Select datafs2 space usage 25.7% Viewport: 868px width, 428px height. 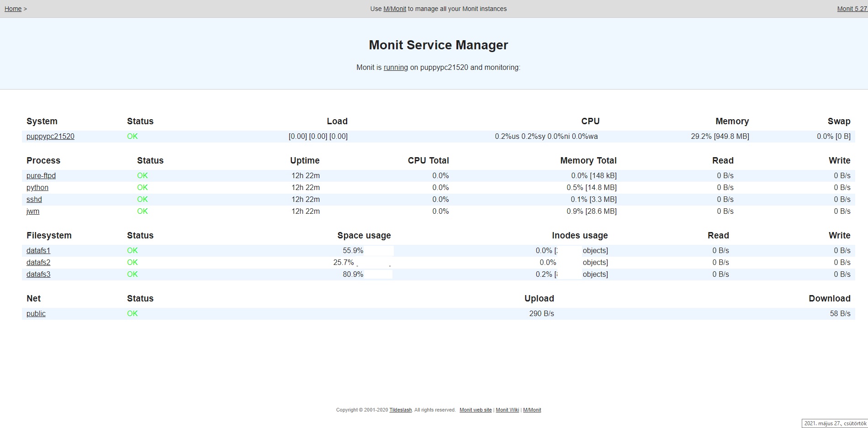(x=344, y=262)
